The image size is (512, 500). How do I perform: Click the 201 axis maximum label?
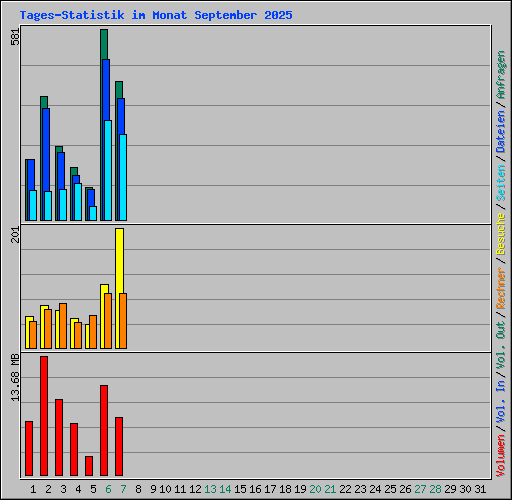15,234
